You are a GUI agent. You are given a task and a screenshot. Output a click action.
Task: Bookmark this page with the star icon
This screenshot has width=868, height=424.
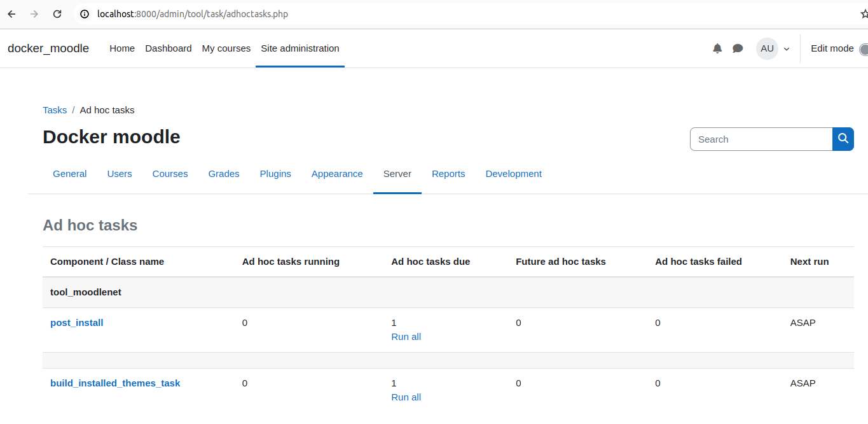(864, 14)
